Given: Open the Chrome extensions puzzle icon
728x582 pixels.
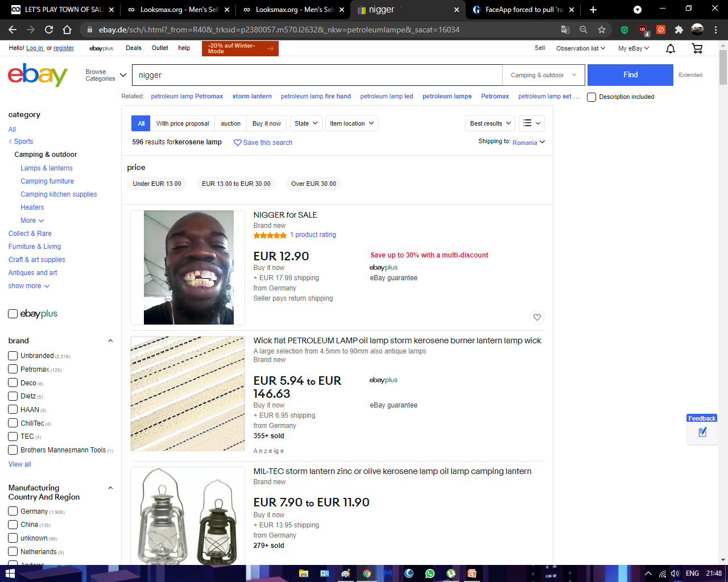Looking at the screenshot, I should [679, 30].
